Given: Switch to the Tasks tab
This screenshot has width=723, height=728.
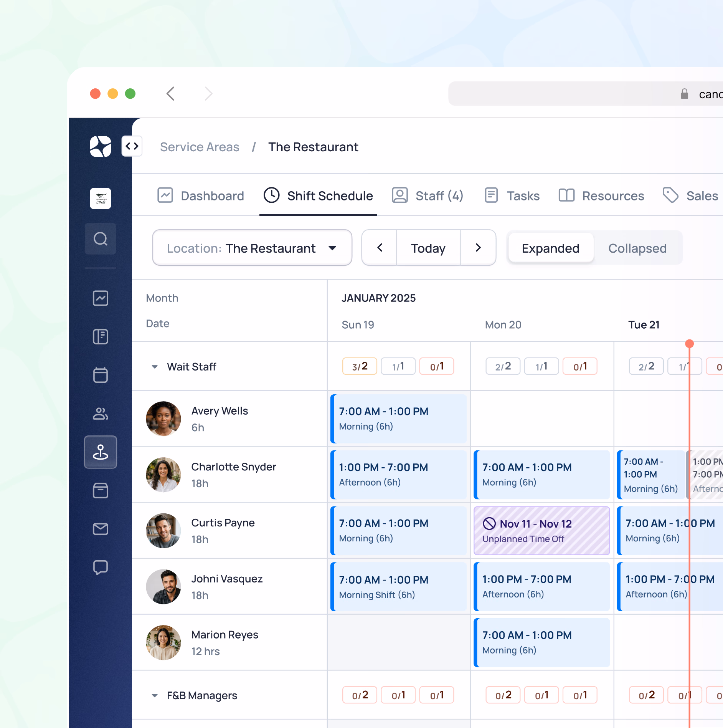Looking at the screenshot, I should point(512,196).
